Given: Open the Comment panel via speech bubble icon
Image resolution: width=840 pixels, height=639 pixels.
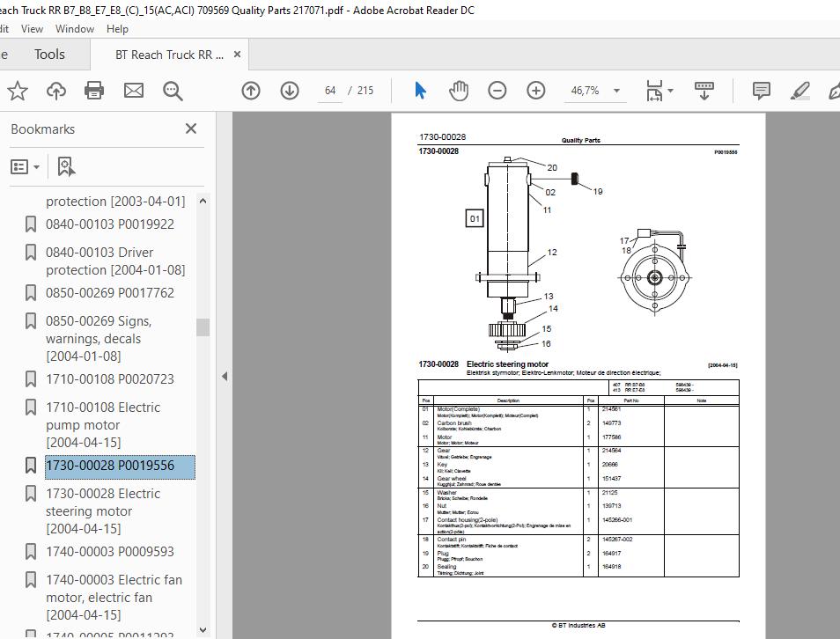Looking at the screenshot, I should pos(759,90).
